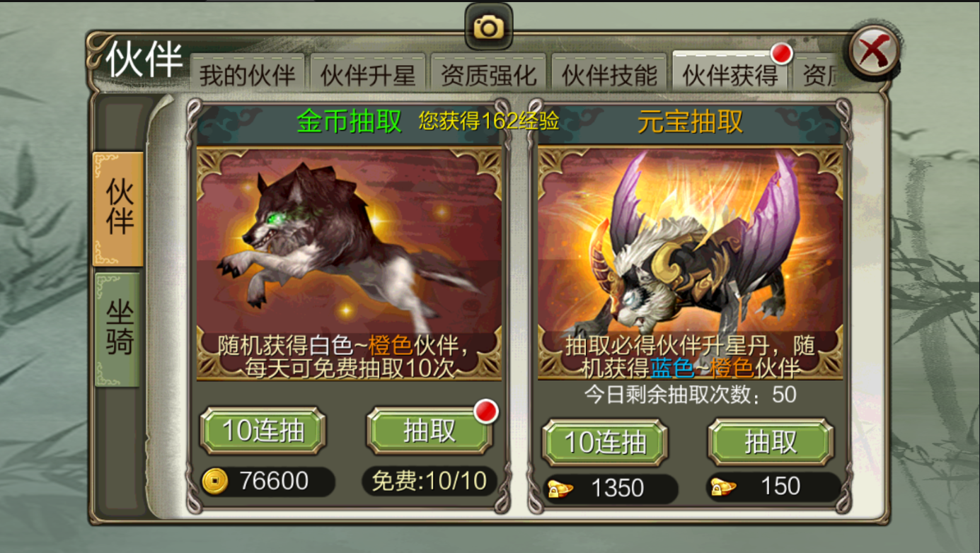Image resolution: width=980 pixels, height=553 pixels.
Task: Click 10连抽 under 金币抽取
Action: click(x=263, y=430)
